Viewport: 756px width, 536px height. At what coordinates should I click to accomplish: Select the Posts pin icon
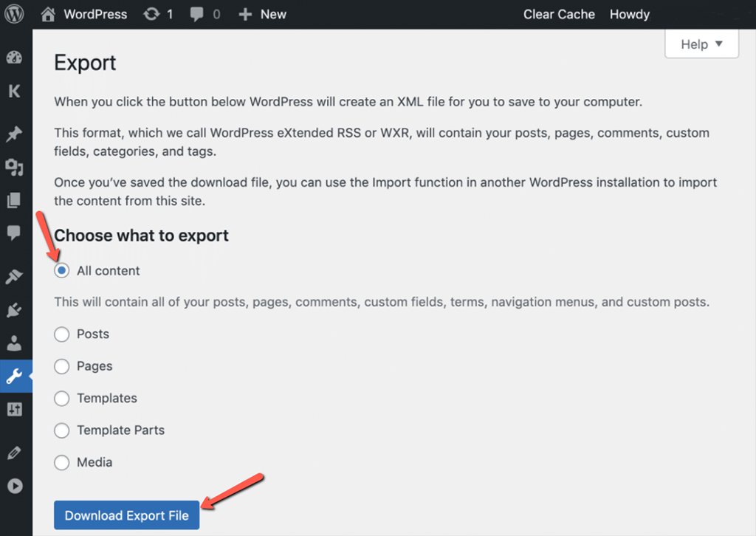[x=16, y=134]
